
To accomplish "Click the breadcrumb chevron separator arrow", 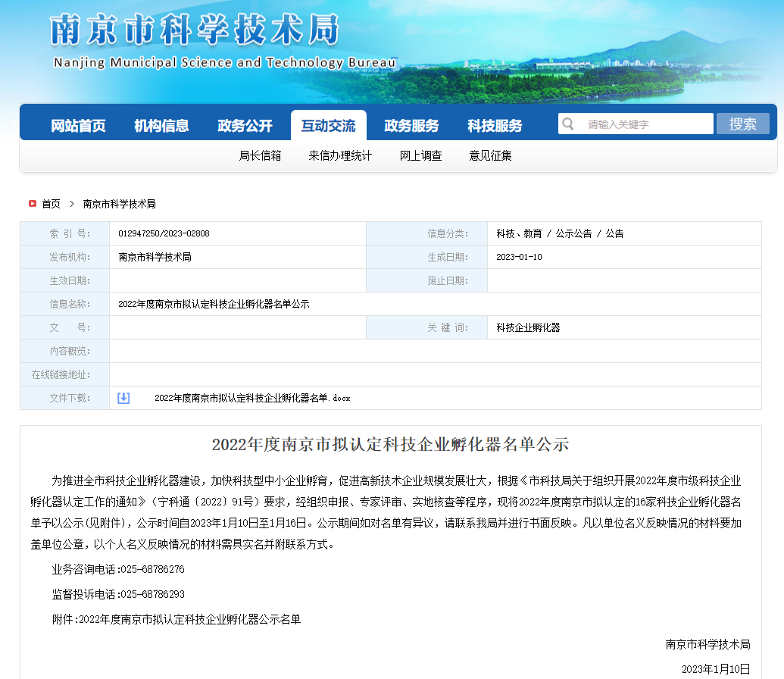I will click(x=71, y=204).
